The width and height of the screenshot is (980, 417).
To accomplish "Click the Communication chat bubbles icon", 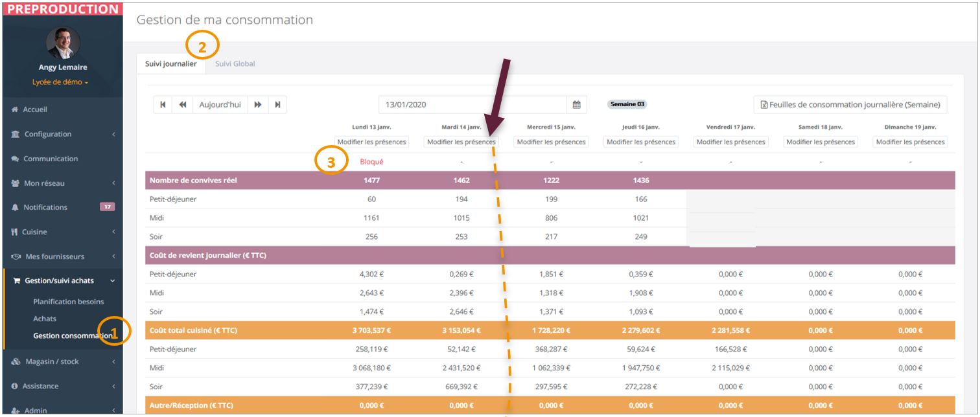I will (15, 159).
